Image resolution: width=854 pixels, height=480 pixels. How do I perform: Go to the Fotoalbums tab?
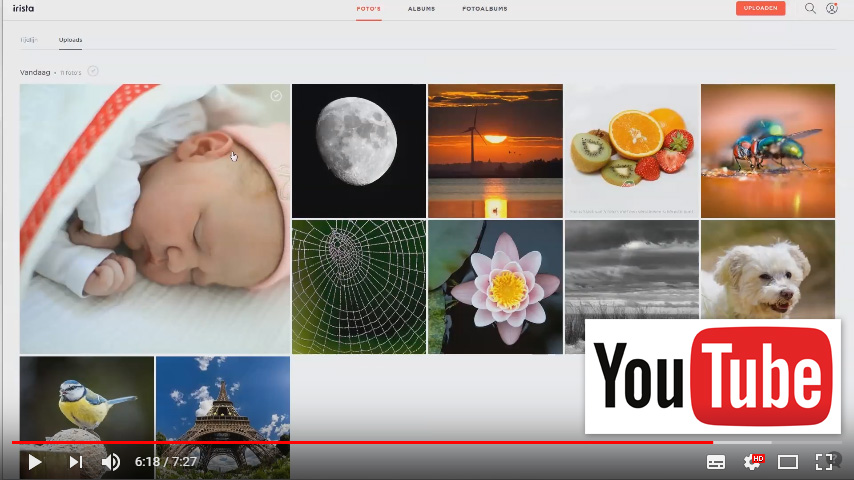click(x=485, y=9)
